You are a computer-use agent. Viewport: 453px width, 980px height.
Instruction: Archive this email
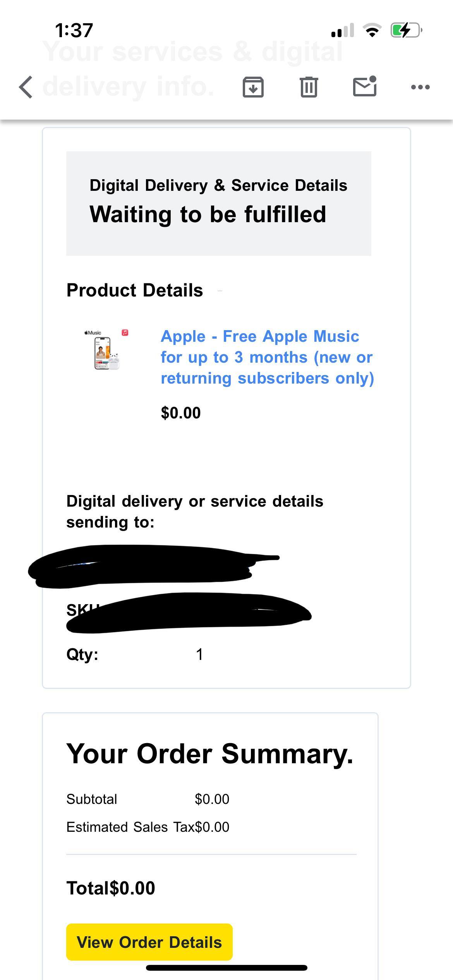tap(254, 87)
